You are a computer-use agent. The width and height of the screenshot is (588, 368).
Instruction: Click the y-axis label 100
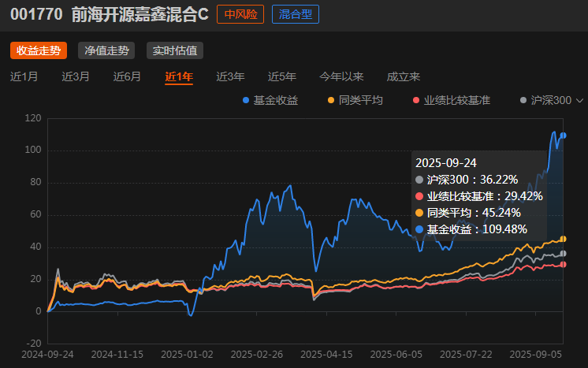coord(33,150)
